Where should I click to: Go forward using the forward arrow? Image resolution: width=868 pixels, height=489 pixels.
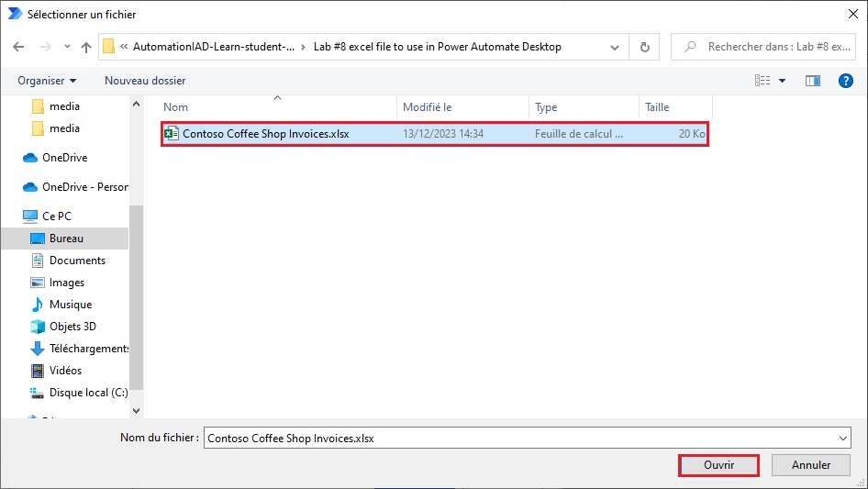pyautogui.click(x=45, y=47)
